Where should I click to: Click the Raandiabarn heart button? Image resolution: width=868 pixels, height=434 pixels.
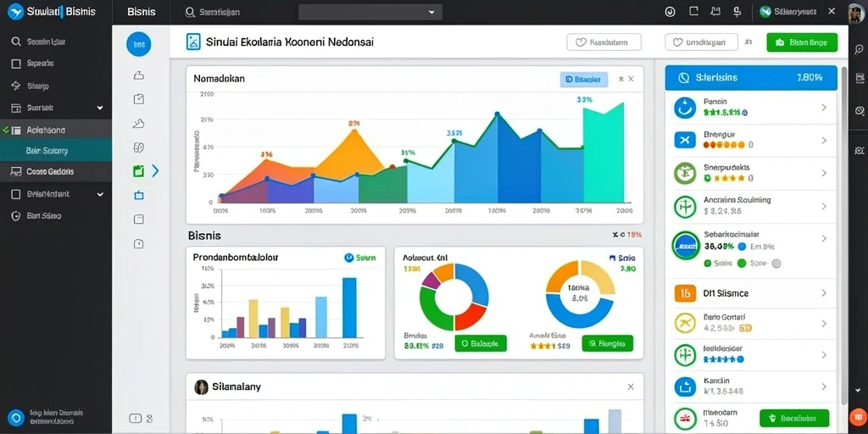point(604,42)
